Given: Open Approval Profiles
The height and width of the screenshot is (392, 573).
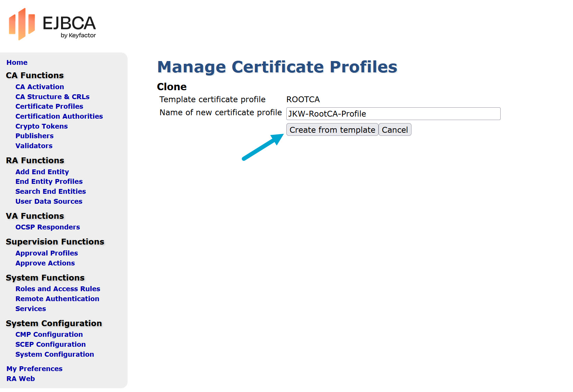Looking at the screenshot, I should point(47,253).
